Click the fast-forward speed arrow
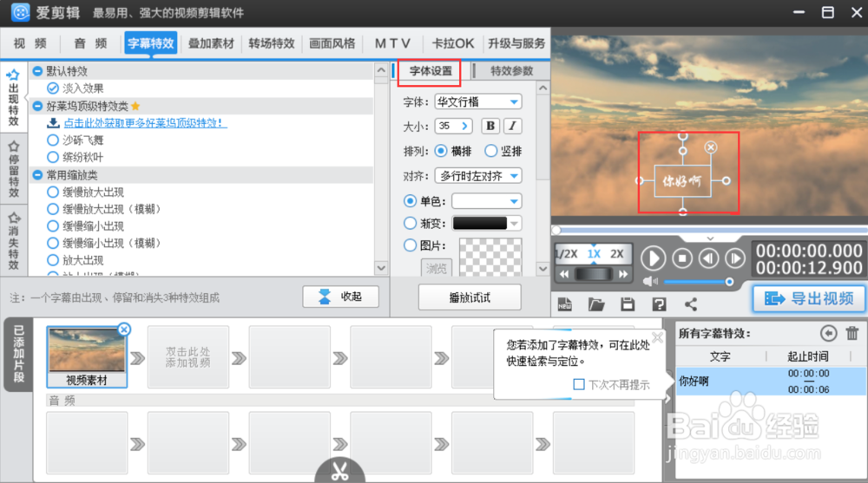Viewport: 868px width, 483px height. pos(623,274)
